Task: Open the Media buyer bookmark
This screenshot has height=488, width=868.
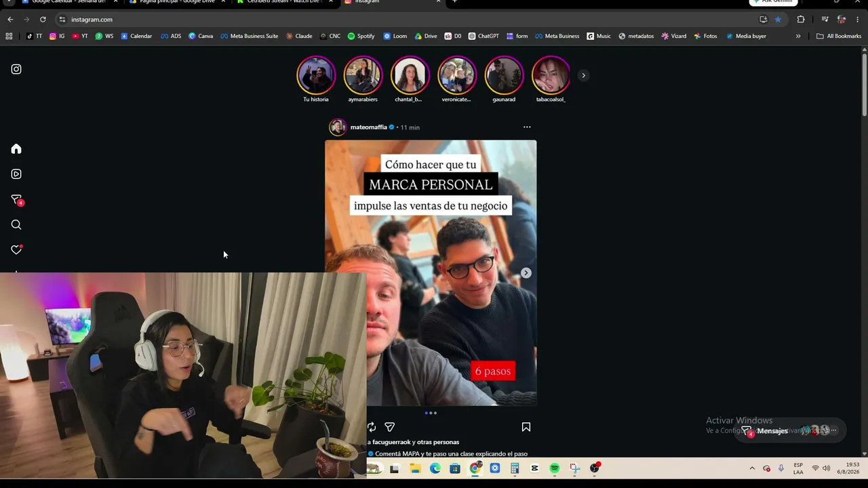Action: 746,36
